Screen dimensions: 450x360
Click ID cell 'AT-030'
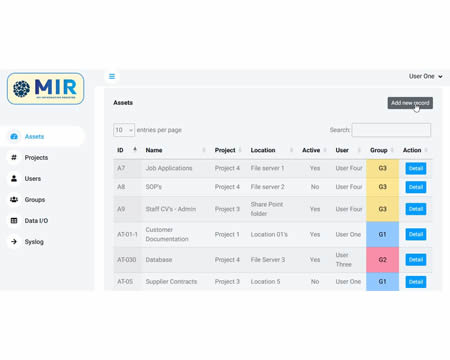pos(126,260)
